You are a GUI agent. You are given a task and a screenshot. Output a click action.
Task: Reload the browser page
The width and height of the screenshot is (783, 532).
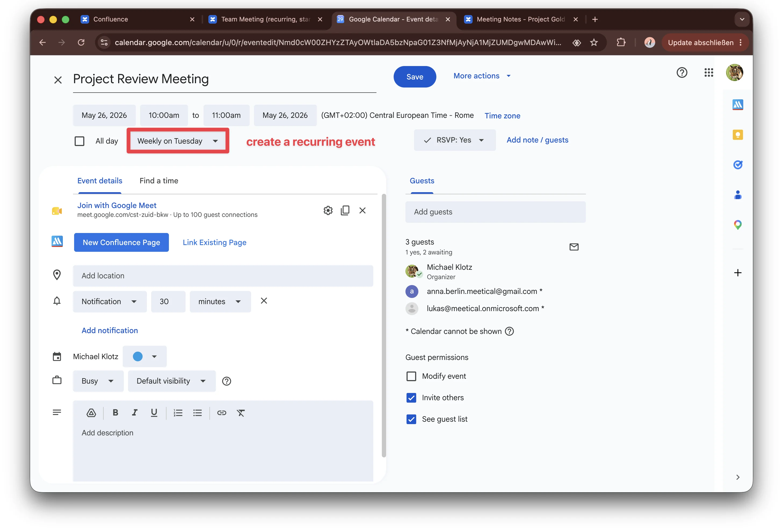(x=81, y=42)
